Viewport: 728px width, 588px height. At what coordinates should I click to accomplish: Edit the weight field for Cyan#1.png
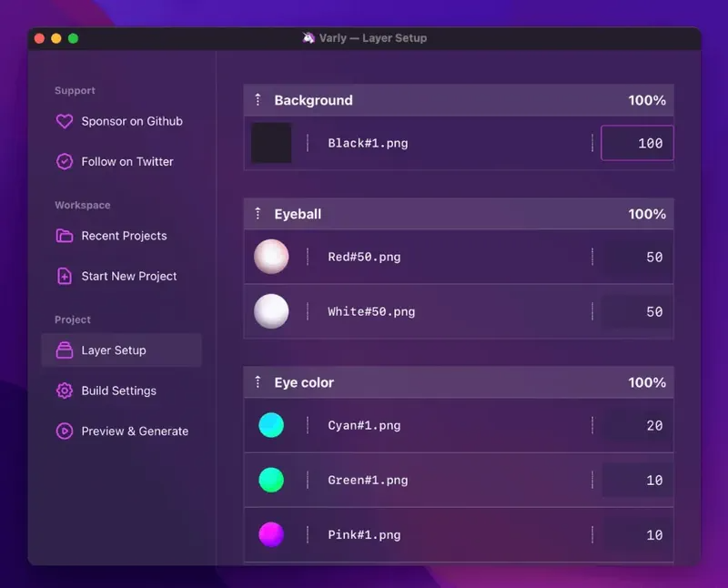pyautogui.click(x=637, y=425)
